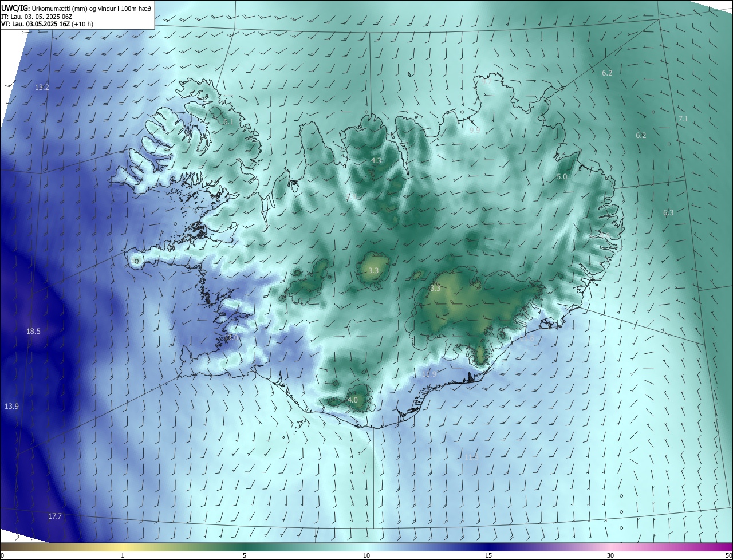This screenshot has height=560, width=733.
Task: Click the 11.6 value label
Action: click(527, 338)
